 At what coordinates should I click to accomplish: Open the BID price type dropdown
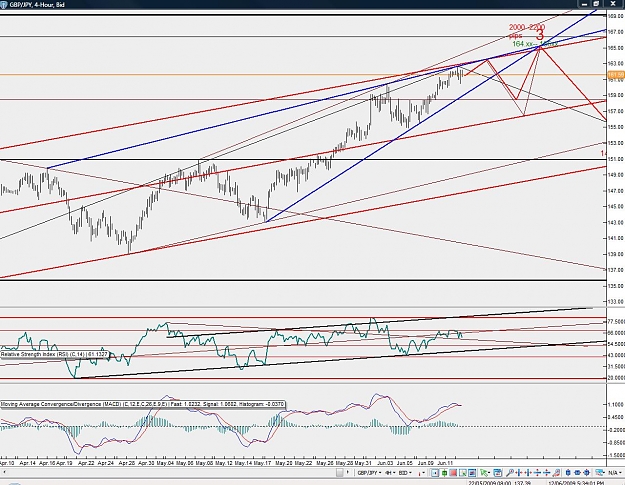click(x=405, y=473)
